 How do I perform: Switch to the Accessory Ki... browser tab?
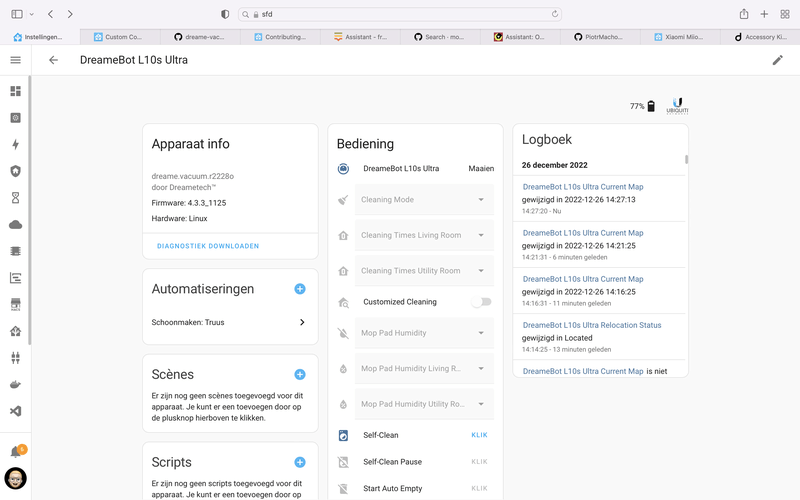coord(760,37)
